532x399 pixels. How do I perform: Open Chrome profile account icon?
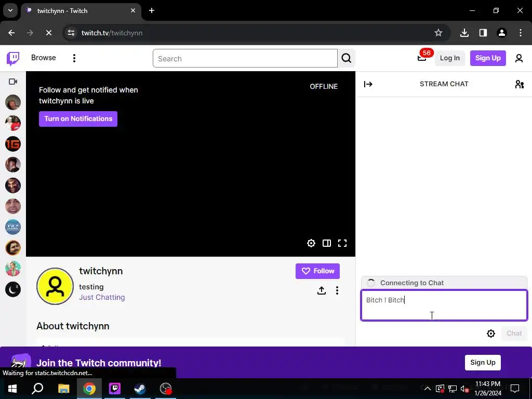[x=502, y=33]
